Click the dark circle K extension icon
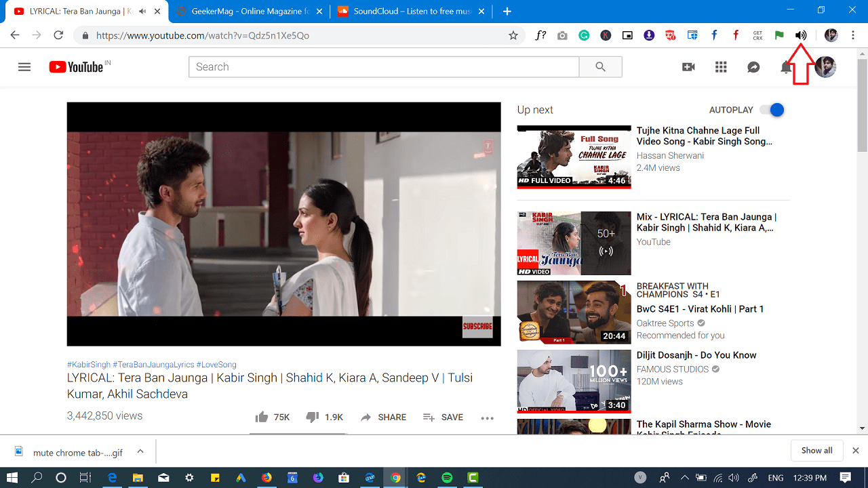This screenshot has width=868, height=488. [x=606, y=35]
